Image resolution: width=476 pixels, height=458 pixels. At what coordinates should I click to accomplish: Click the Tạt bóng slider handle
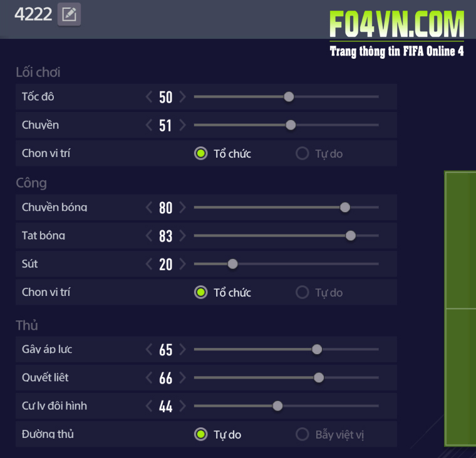(351, 236)
